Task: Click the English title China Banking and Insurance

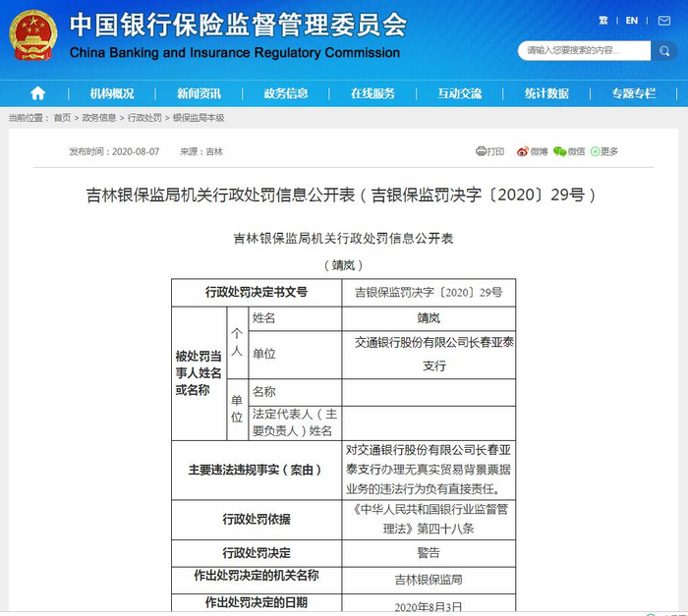Action: 235,53
